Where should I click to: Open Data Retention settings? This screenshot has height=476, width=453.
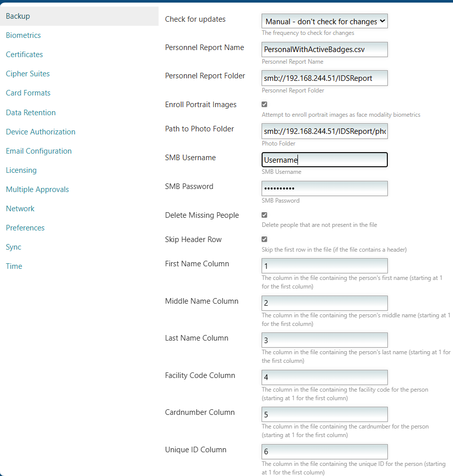(x=31, y=113)
